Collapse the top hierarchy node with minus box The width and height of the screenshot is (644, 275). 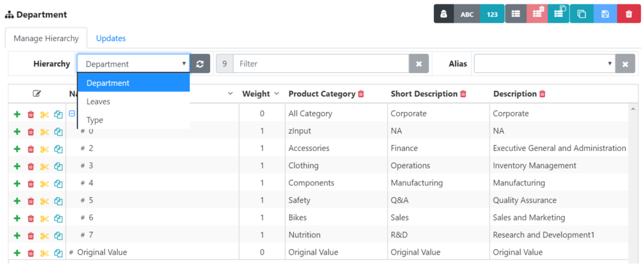click(72, 114)
